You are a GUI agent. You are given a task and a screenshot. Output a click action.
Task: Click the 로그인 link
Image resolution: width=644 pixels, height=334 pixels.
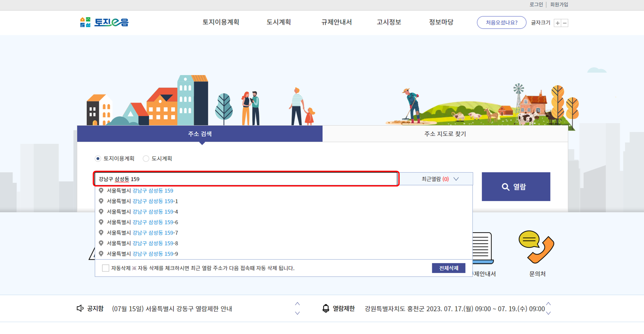[536, 5]
